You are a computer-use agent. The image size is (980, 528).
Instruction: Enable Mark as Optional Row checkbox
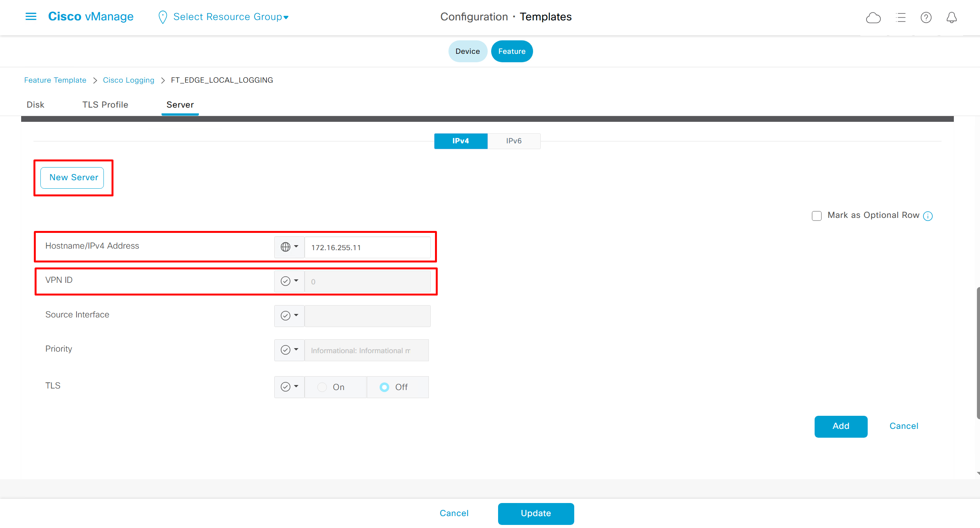click(817, 216)
